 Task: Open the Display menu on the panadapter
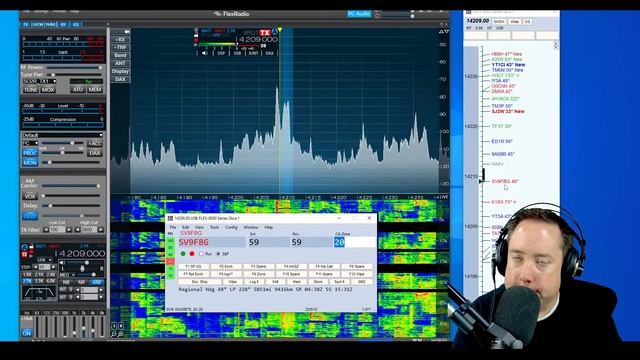[x=120, y=71]
